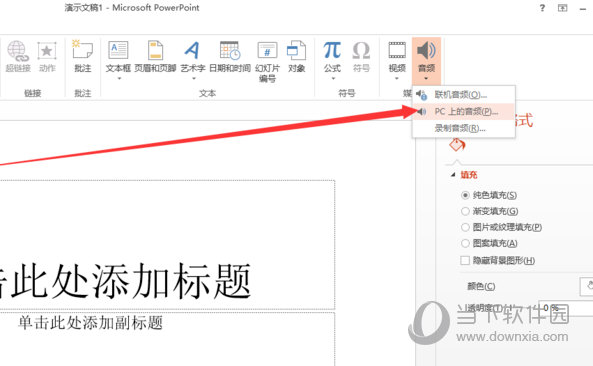The width and height of the screenshot is (593, 366).
Task: Choose Record Audio (录制音频) menu item
Action: [464, 128]
